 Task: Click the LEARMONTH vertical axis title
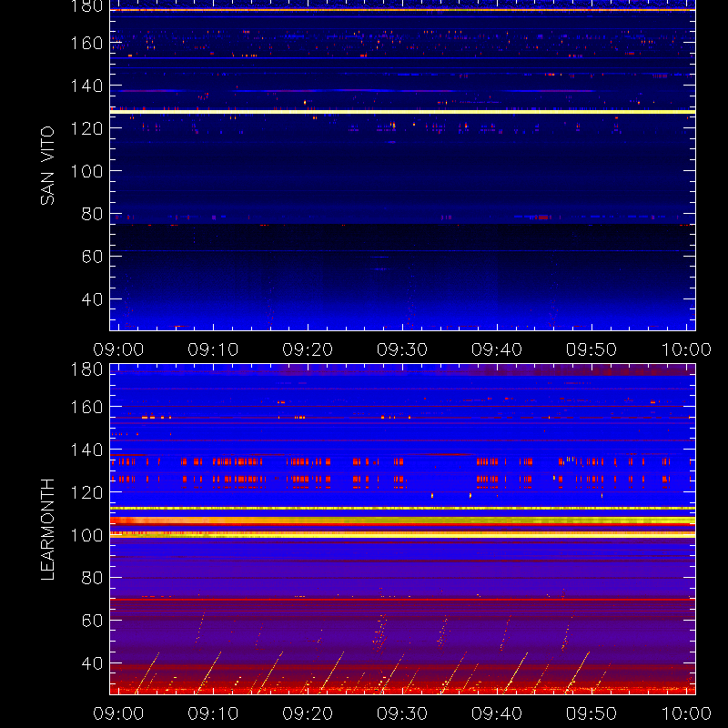[47, 530]
